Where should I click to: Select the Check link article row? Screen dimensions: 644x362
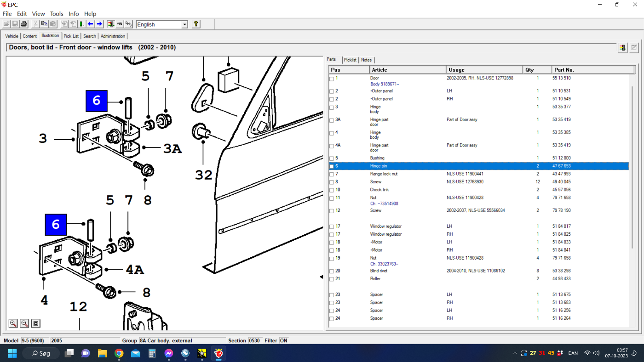pos(479,190)
